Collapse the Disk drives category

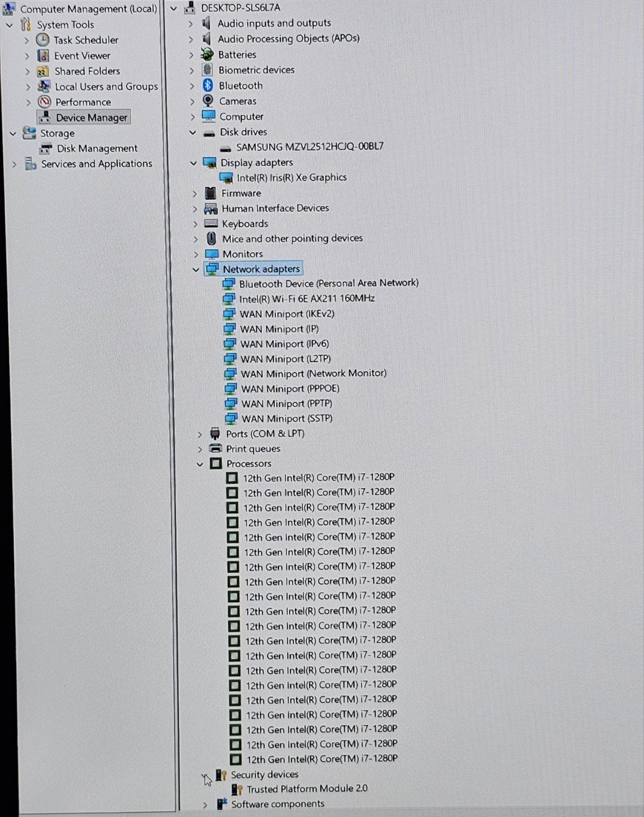pos(193,132)
